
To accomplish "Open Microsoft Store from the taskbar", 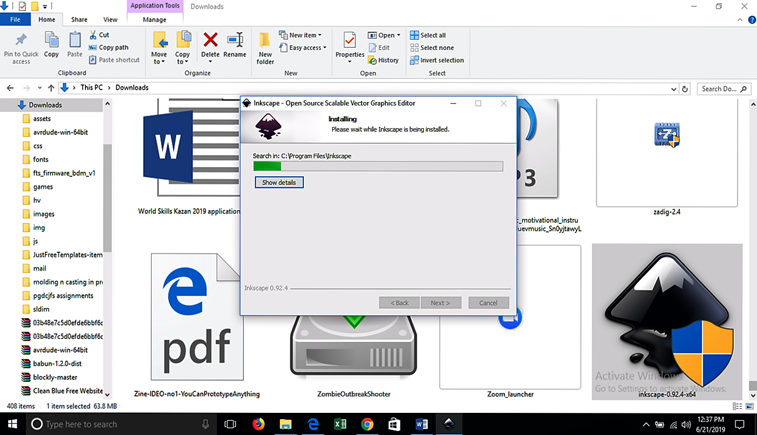I will tap(394, 424).
